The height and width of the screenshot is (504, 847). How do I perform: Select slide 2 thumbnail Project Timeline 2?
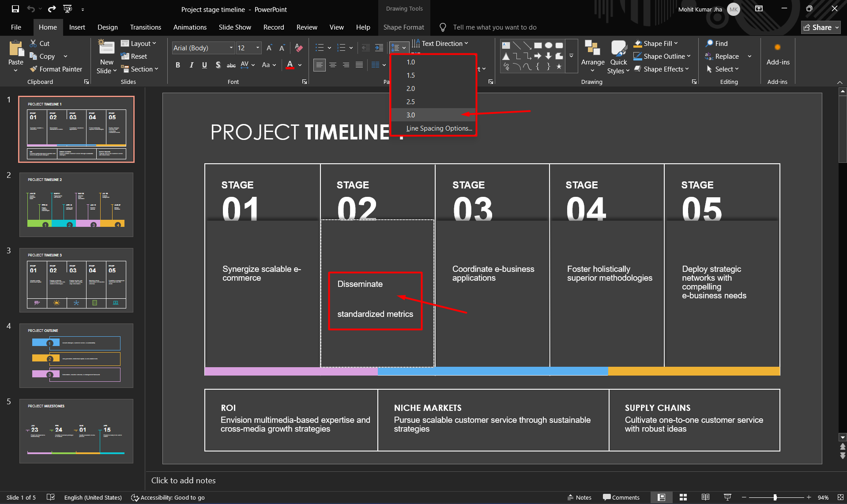pos(76,205)
